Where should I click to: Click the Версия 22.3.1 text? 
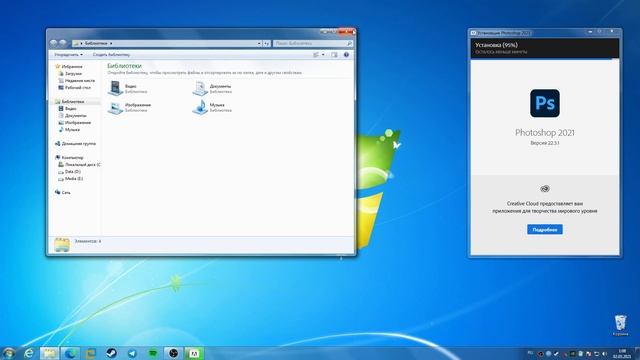544,143
